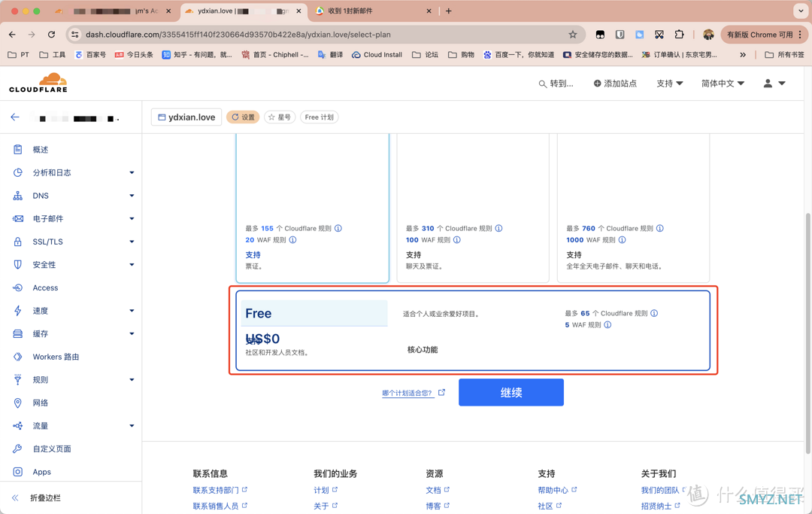Image resolution: width=812 pixels, height=514 pixels.
Task: Click the SSL/TLS padlock icon
Action: pyautogui.click(x=17, y=242)
